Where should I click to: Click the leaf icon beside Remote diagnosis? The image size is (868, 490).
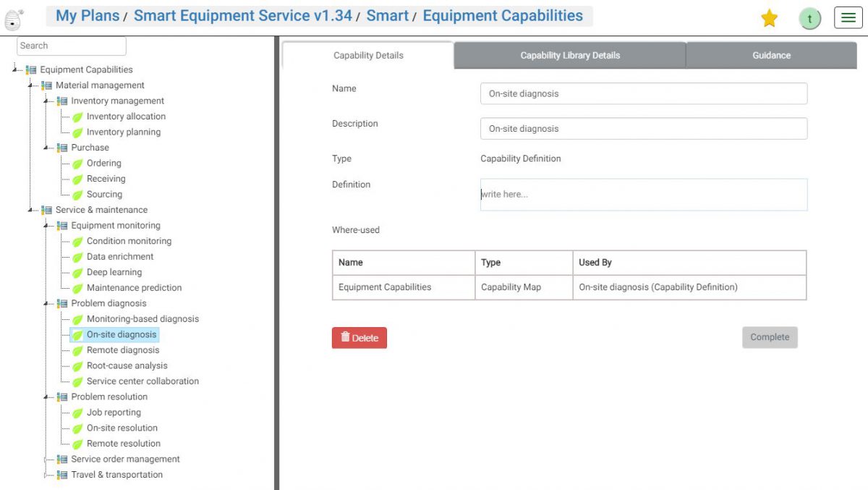(x=77, y=350)
